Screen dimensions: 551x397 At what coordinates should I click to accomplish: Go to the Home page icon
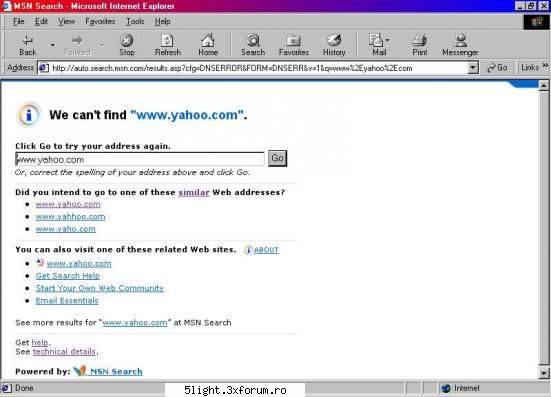point(208,45)
